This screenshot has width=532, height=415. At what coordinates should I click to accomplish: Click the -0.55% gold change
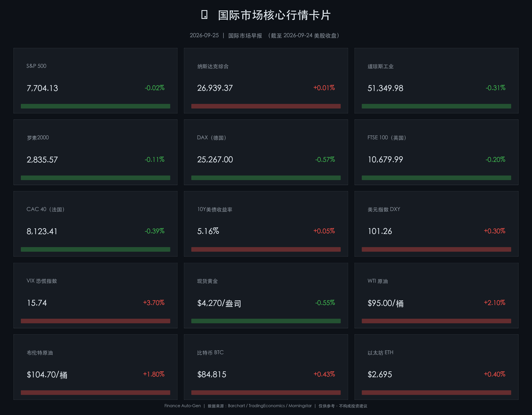325,303
